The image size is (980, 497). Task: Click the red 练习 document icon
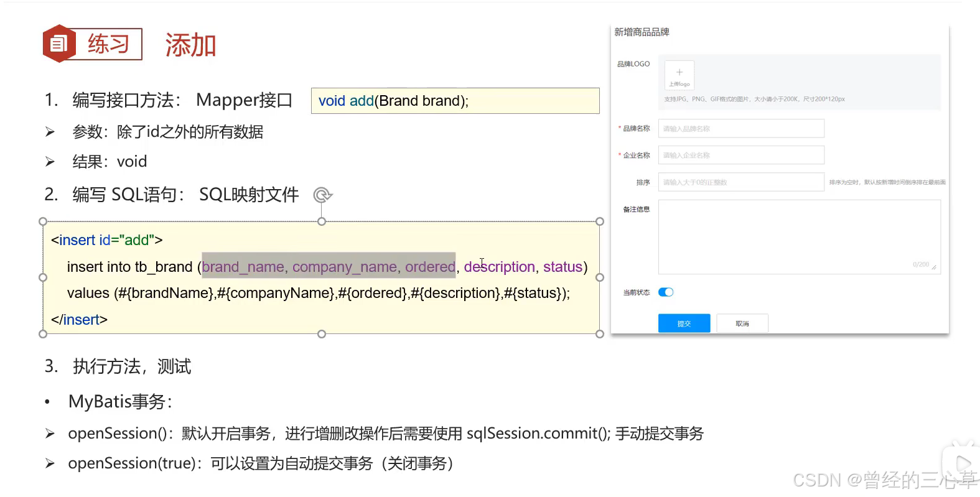click(59, 44)
